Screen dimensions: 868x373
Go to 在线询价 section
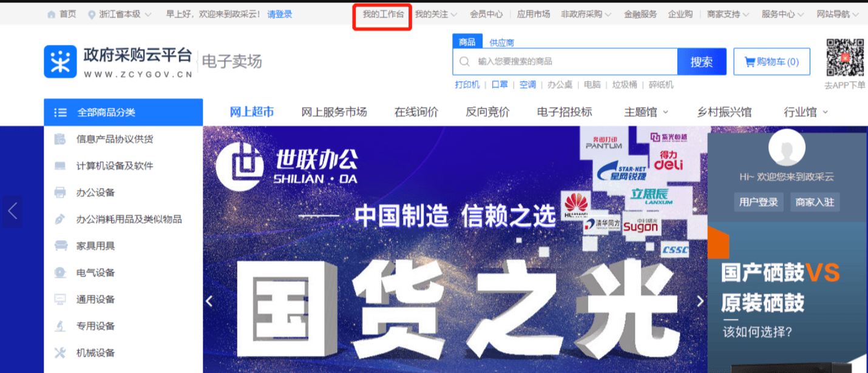tap(416, 112)
